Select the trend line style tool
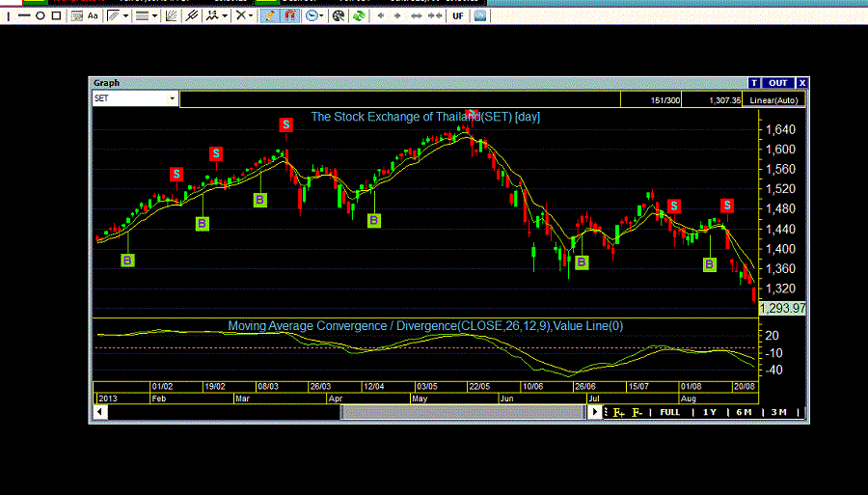Image resolution: width=868 pixels, height=495 pixels. [x=114, y=16]
